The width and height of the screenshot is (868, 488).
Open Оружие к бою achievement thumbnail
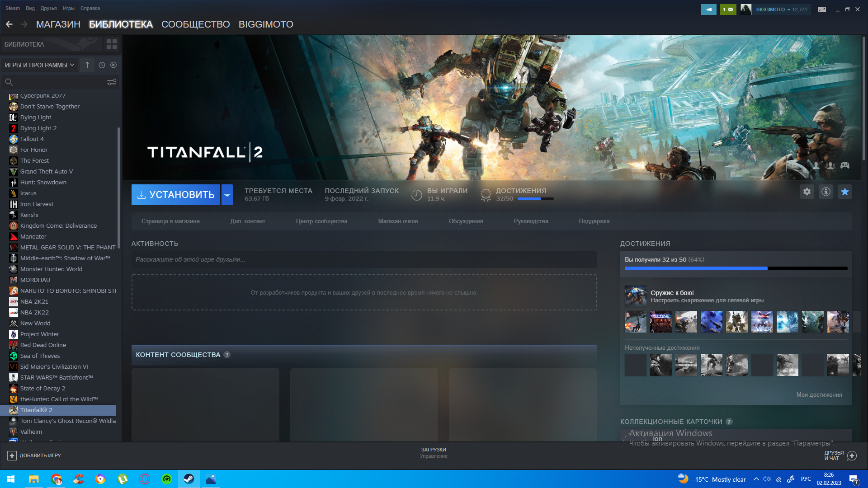coord(635,296)
